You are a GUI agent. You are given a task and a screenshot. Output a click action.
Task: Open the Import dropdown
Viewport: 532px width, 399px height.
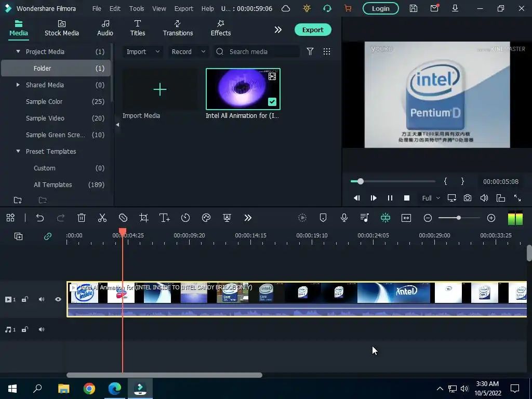coord(143,51)
